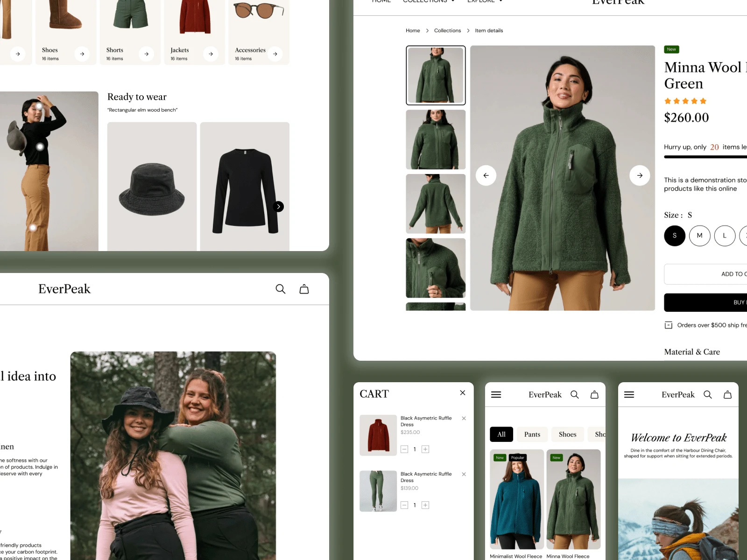Increase quantity of the $139.00 cart item
747x560 pixels.
click(425, 505)
